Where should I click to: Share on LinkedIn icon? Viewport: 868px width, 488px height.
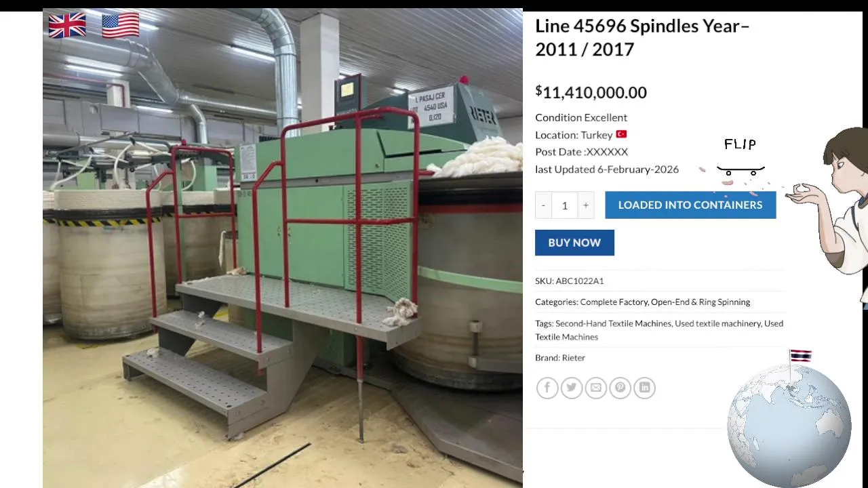click(645, 388)
